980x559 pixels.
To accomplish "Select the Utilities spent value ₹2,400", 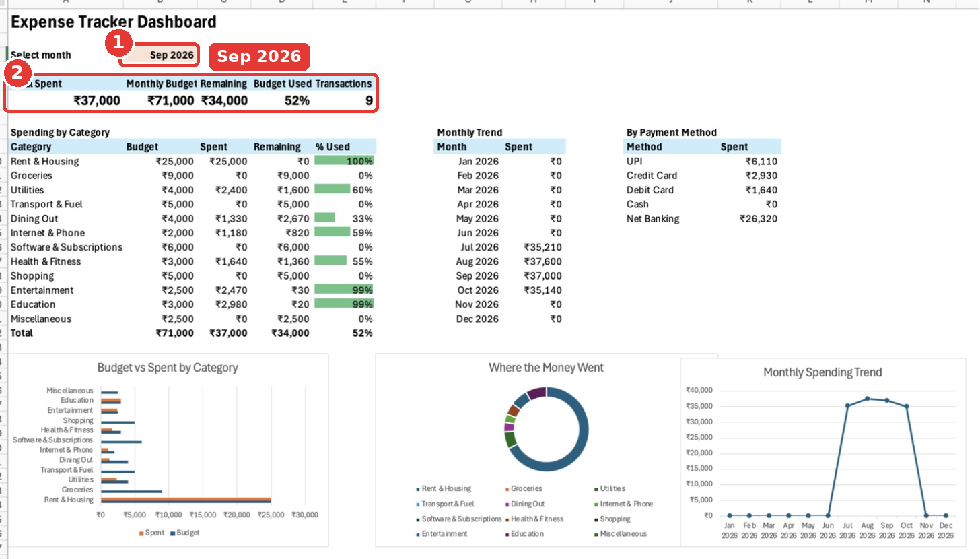I will click(x=231, y=190).
